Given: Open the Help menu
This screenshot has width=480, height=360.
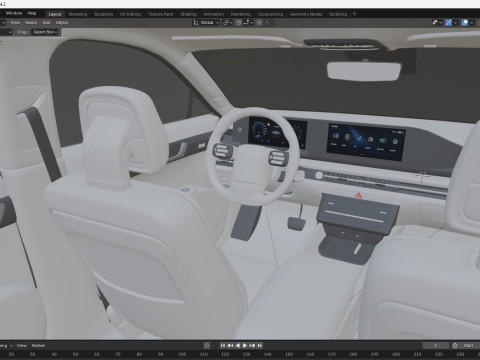Looking at the screenshot, I should pos(32,14).
